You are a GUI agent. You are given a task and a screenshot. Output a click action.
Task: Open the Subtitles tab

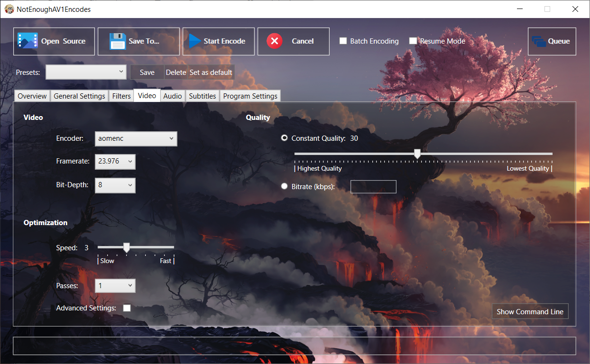click(x=203, y=96)
